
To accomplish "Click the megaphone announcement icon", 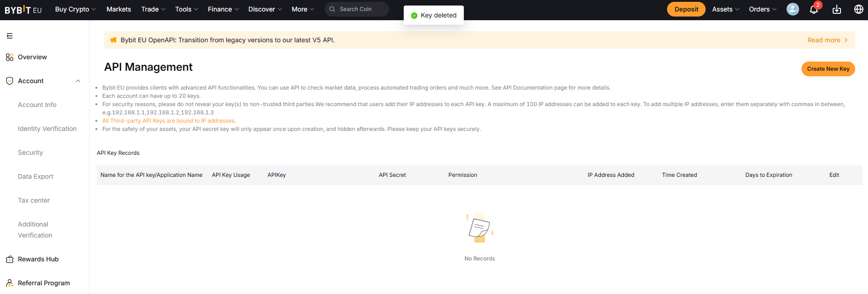I will (x=113, y=40).
